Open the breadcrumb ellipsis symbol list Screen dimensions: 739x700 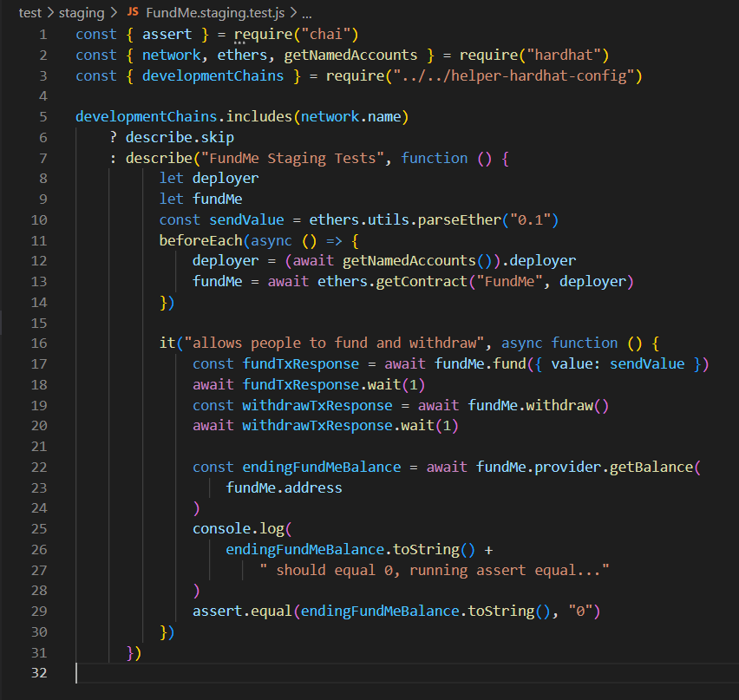coord(307,14)
